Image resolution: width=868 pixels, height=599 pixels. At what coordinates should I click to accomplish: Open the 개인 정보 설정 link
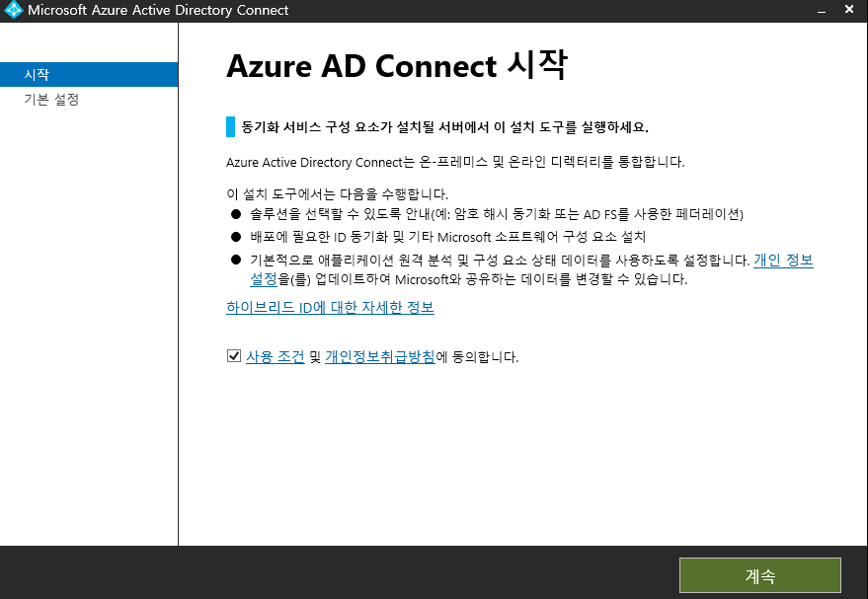(783, 260)
